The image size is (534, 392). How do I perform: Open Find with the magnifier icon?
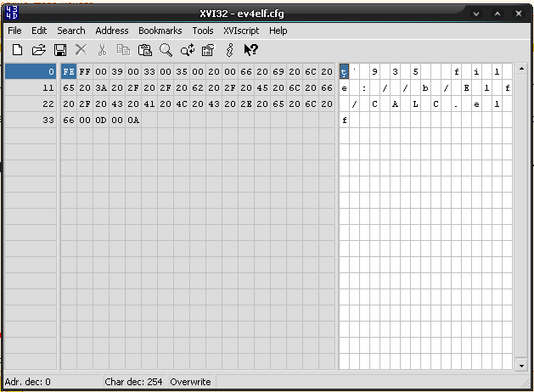[x=166, y=50]
